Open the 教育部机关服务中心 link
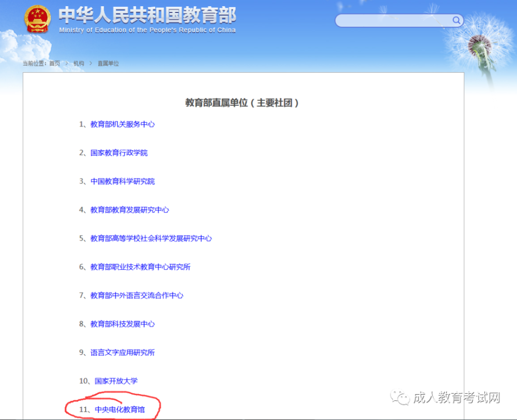This screenshot has height=420, width=517. coord(122,124)
